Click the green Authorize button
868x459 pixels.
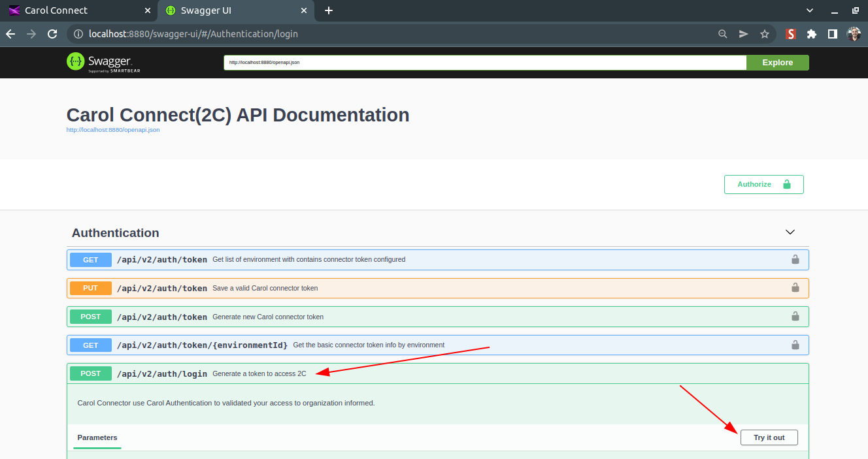[x=763, y=184]
